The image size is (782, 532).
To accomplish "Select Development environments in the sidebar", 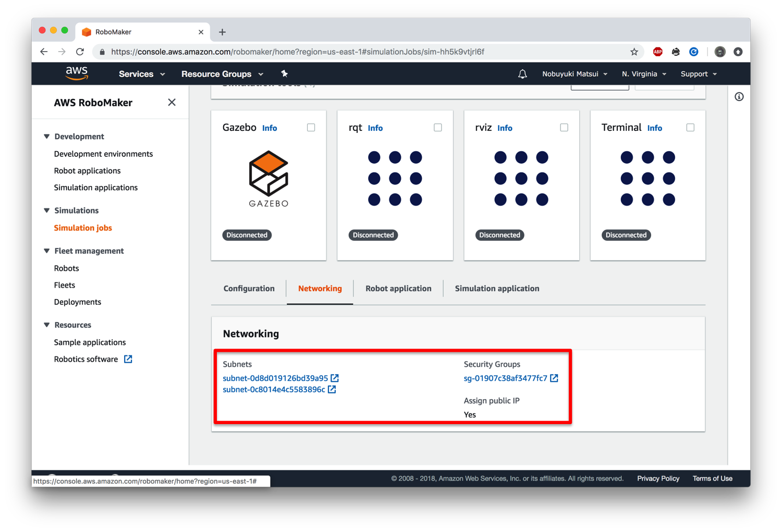I will (x=103, y=153).
